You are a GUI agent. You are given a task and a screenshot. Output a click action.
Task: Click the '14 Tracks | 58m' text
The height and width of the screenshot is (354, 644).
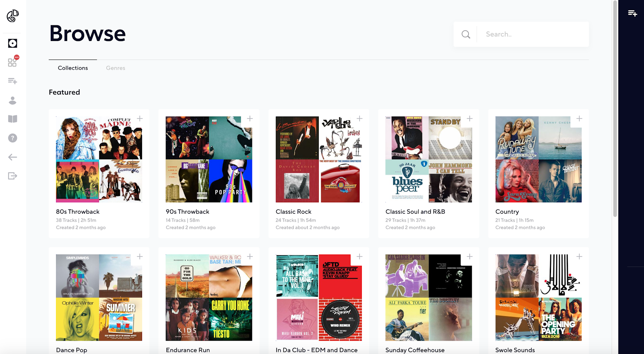click(x=183, y=220)
